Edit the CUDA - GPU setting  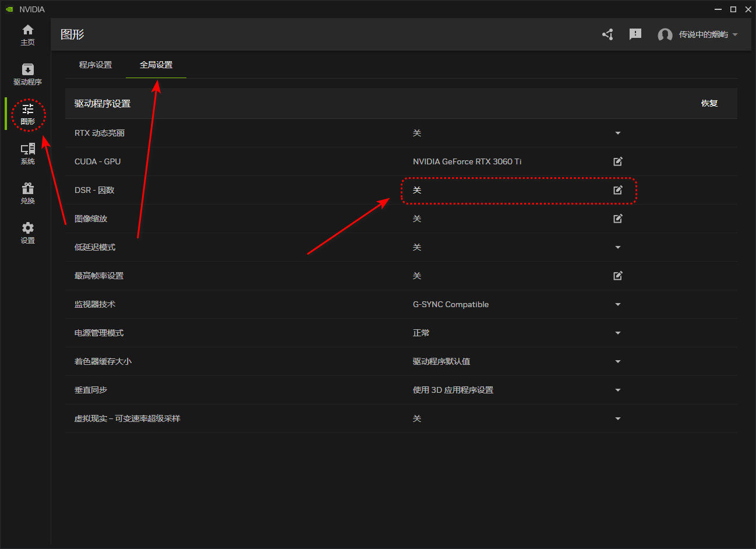(618, 161)
